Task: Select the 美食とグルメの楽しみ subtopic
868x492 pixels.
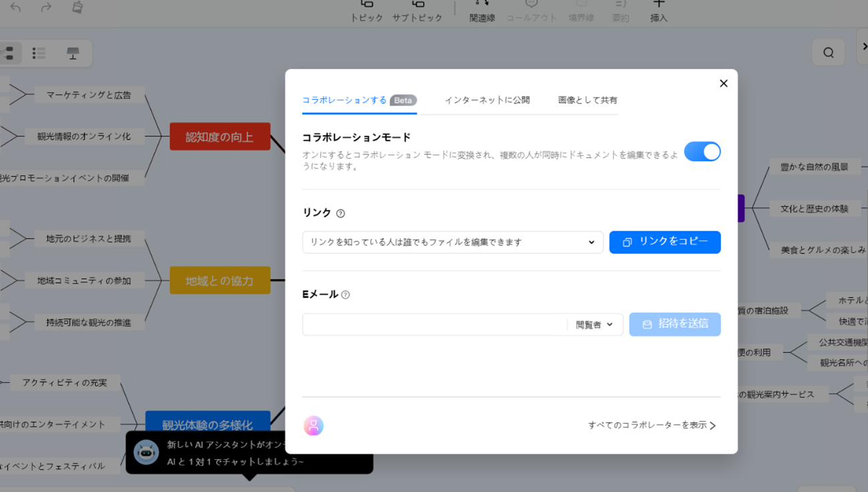Action: pos(819,250)
